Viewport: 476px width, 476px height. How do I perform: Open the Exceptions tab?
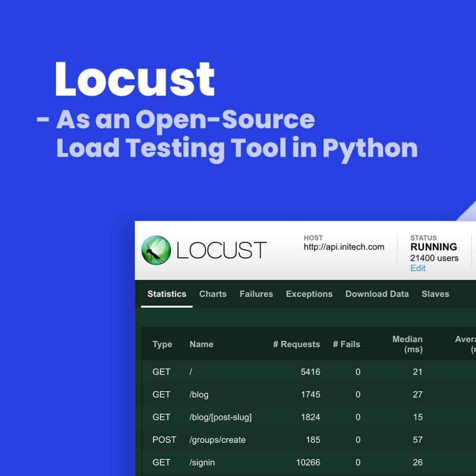[309, 294]
